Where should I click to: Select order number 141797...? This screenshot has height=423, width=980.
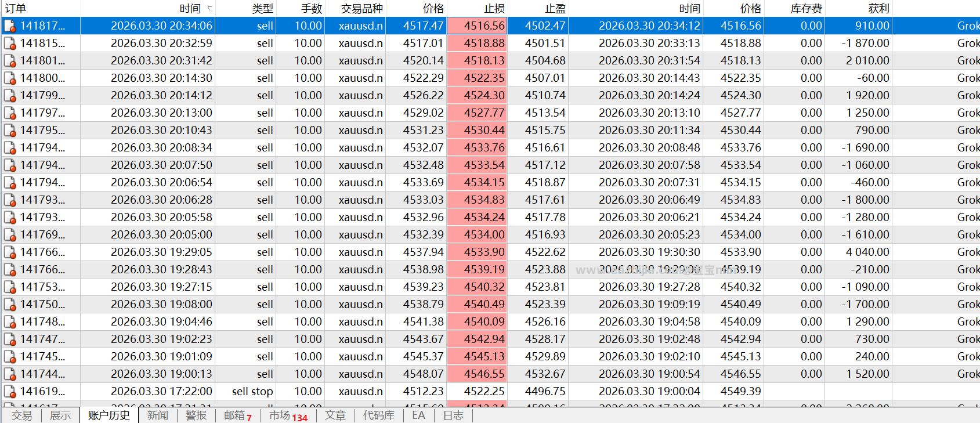(42, 113)
